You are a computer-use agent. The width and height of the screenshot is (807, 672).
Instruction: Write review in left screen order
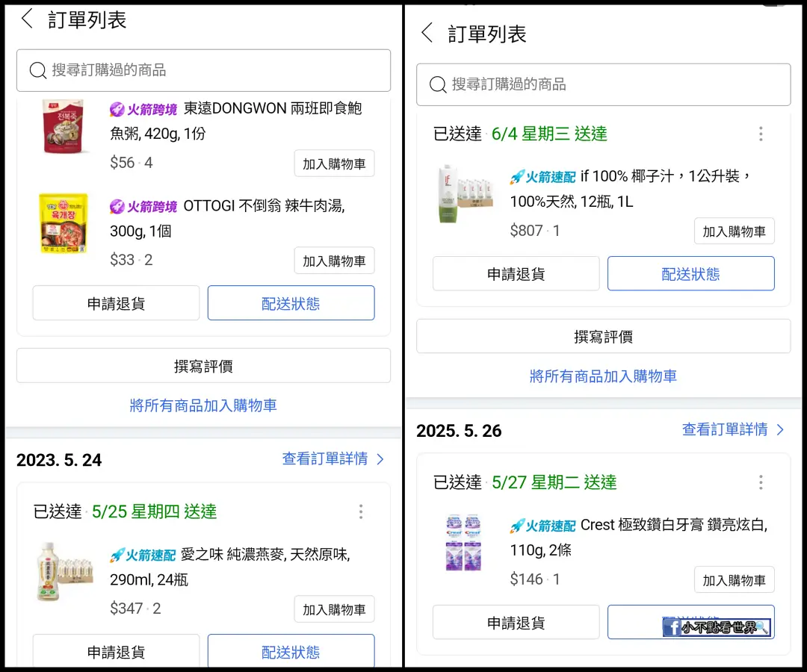pyautogui.click(x=203, y=366)
